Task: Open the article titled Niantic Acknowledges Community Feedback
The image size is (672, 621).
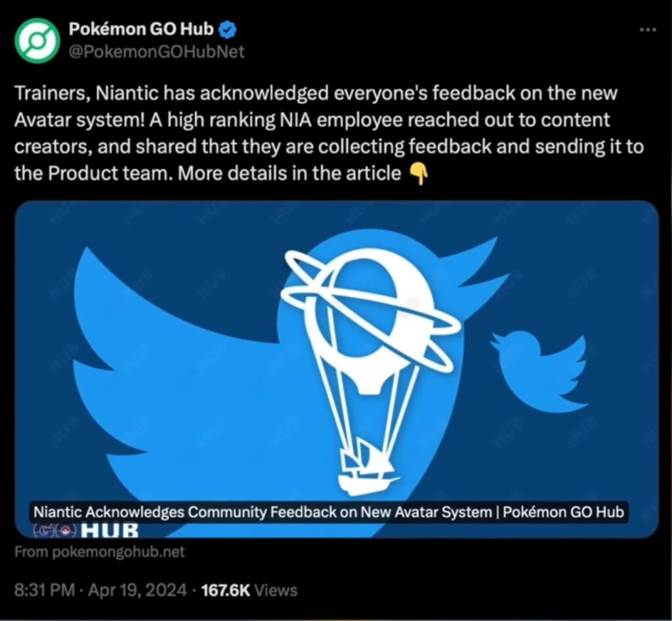Action: tap(328, 512)
